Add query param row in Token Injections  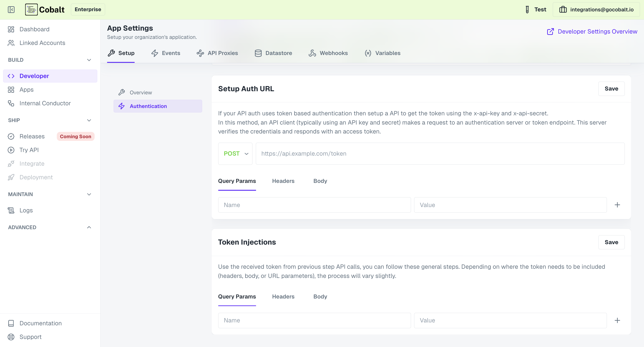click(617, 320)
